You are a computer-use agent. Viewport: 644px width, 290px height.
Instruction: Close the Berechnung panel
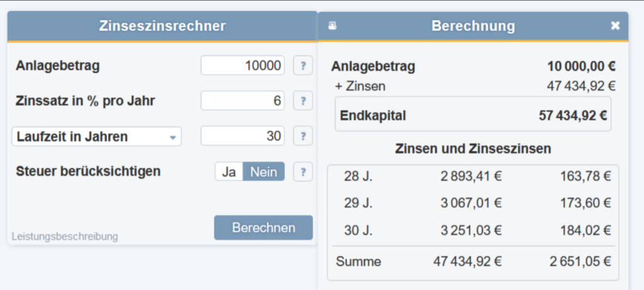(x=615, y=26)
